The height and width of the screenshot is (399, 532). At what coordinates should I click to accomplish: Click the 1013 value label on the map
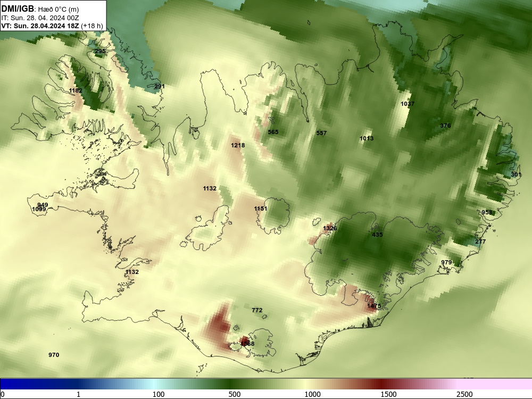[x=367, y=138]
